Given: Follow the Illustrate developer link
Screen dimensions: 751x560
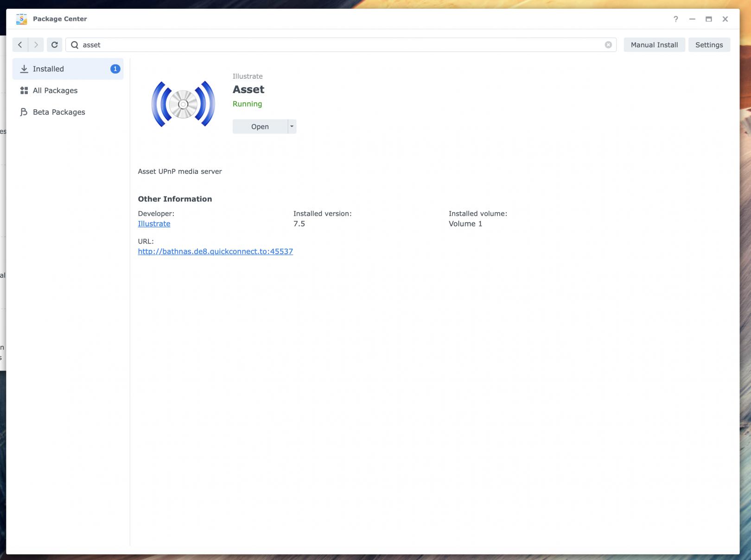Looking at the screenshot, I should click(x=154, y=224).
